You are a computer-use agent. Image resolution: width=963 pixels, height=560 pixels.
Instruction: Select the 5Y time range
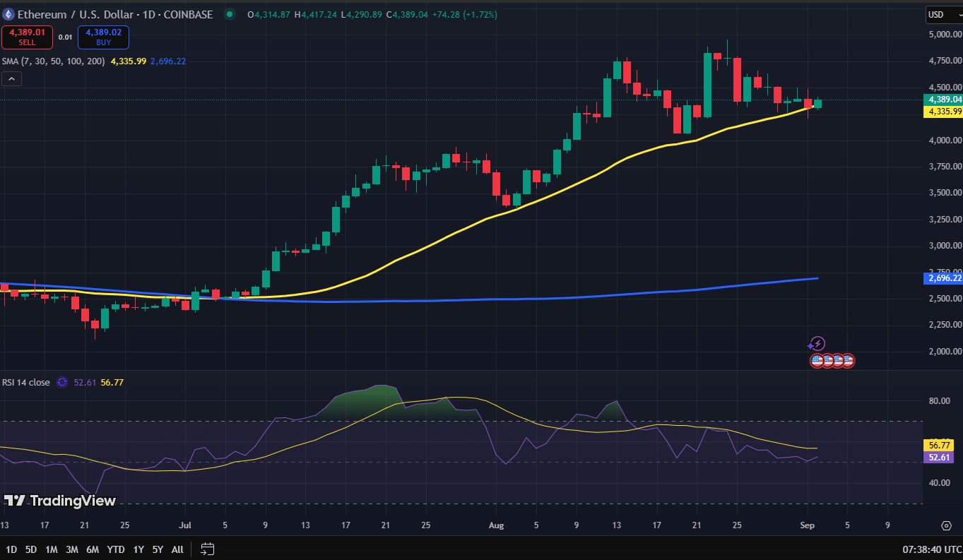point(158,549)
